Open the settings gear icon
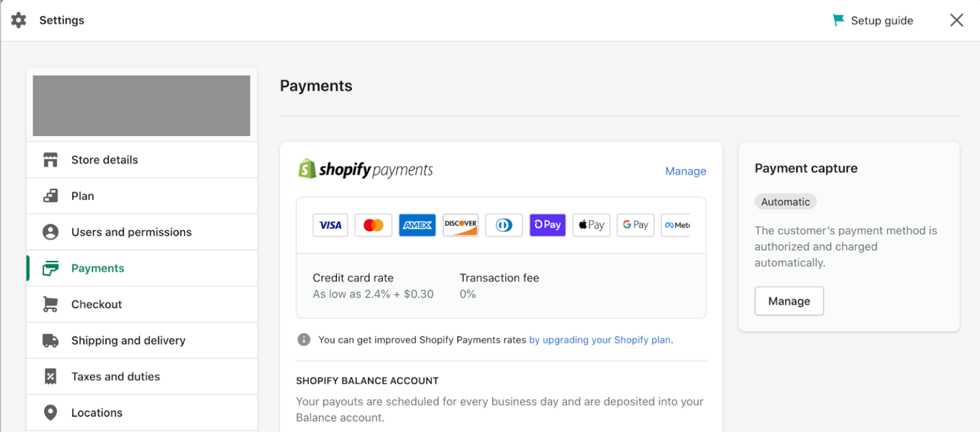This screenshot has height=432, width=980. tap(19, 20)
